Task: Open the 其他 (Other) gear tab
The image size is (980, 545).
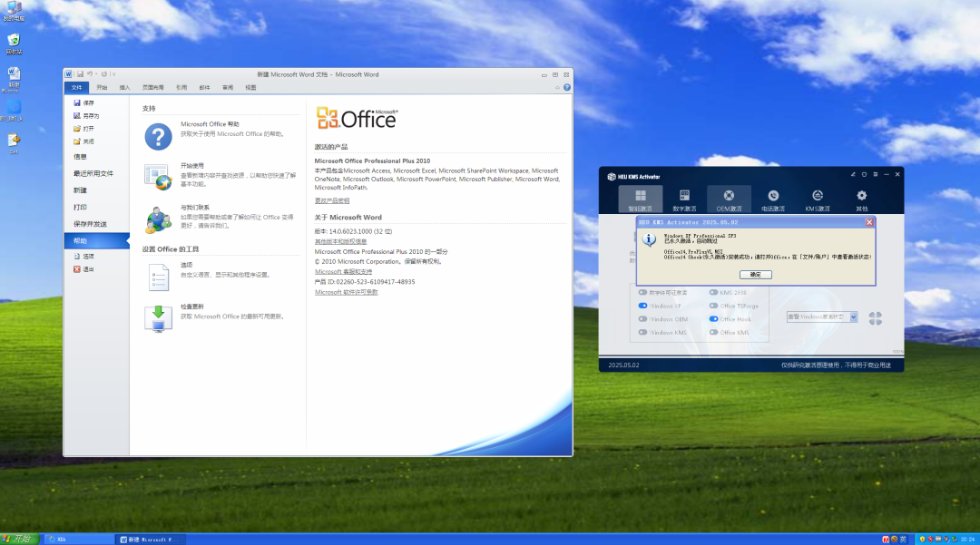Action: click(x=862, y=200)
